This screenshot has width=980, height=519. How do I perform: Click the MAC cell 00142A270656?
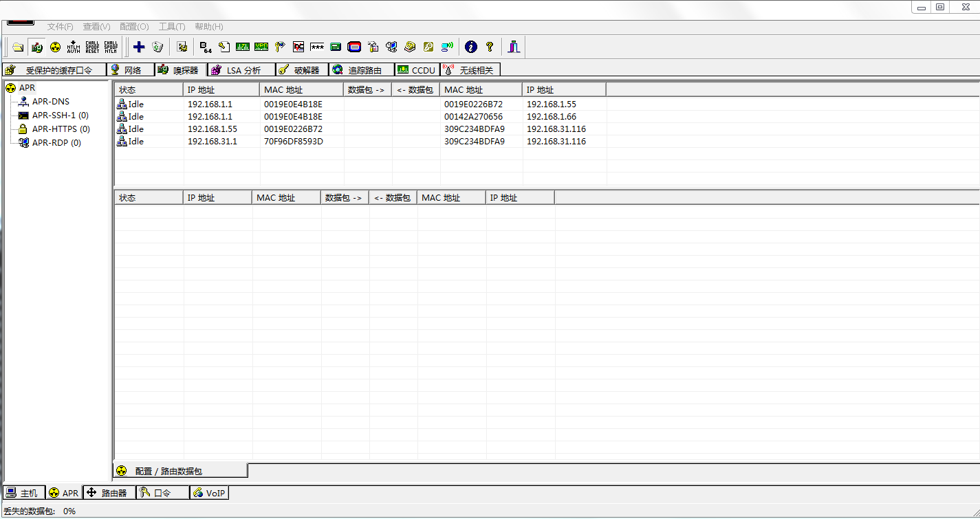[473, 117]
